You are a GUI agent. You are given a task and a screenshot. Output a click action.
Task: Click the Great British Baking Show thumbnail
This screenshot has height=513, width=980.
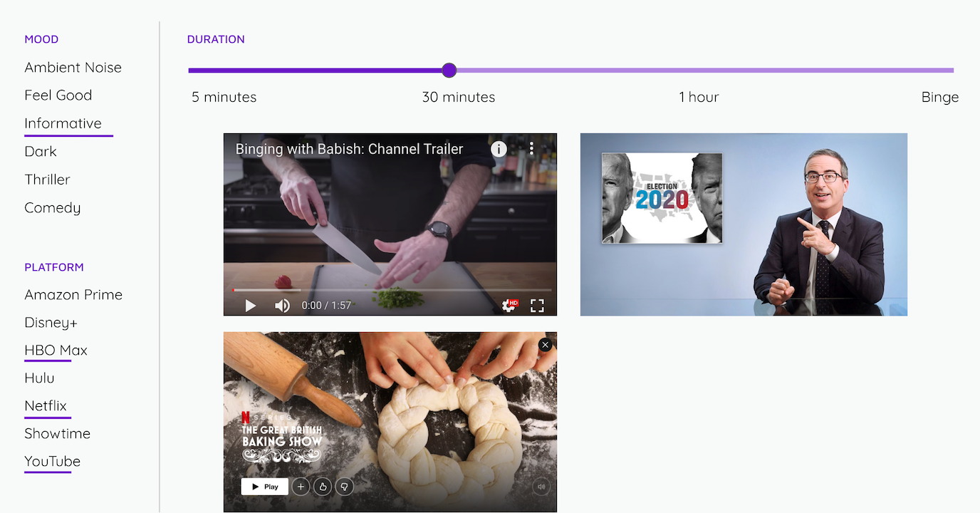tap(390, 422)
